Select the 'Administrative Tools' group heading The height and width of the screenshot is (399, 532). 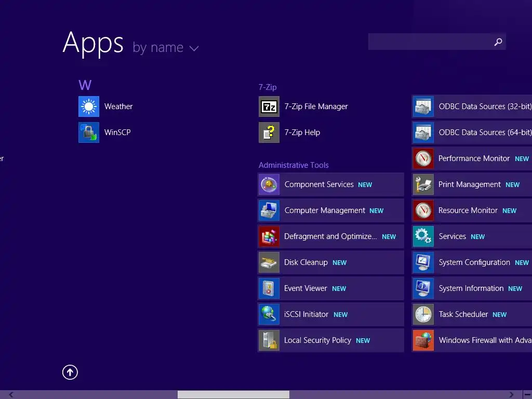coord(294,165)
